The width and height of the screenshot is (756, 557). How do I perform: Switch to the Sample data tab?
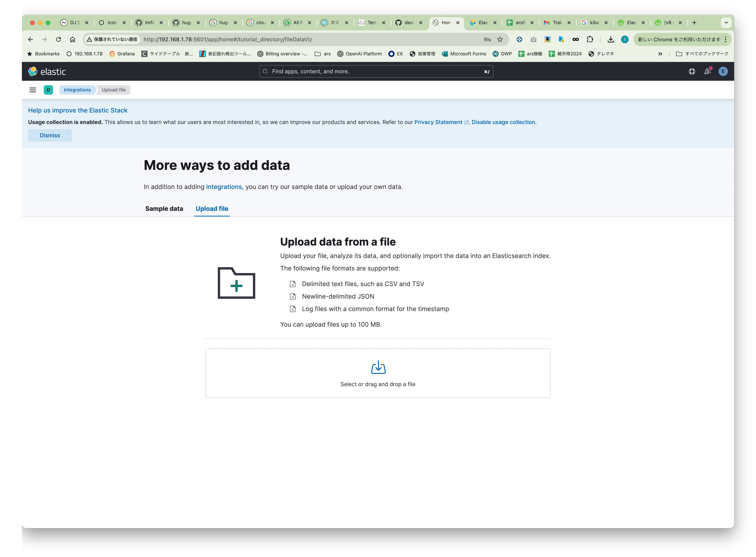click(164, 209)
